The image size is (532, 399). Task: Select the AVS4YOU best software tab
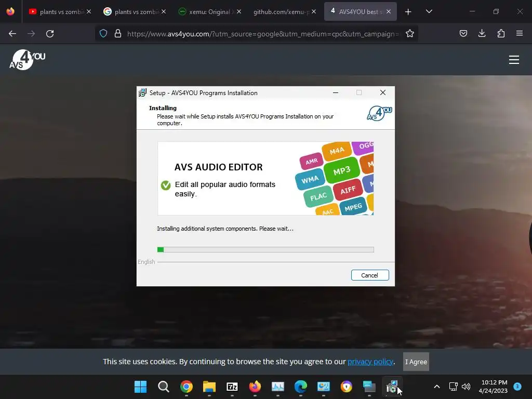click(361, 11)
